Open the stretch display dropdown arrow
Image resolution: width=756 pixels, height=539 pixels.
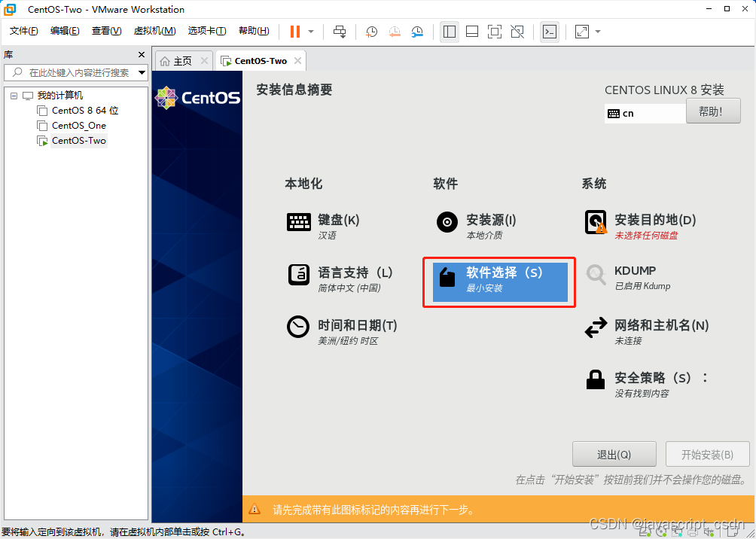coord(598,32)
